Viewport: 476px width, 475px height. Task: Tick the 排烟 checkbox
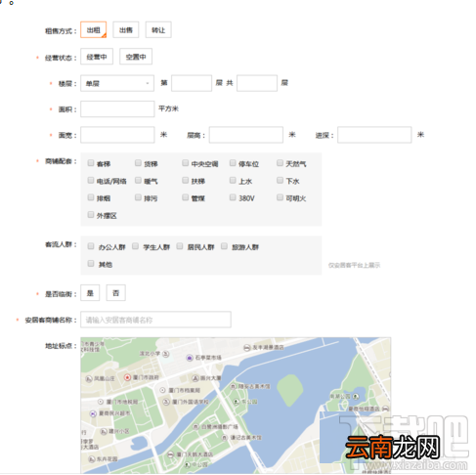[91, 197]
